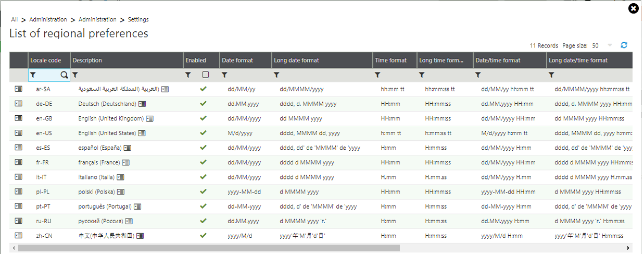This screenshot has width=644, height=254.
Task: Click the Enabled checkmark for en-GB
Action: 203,118
